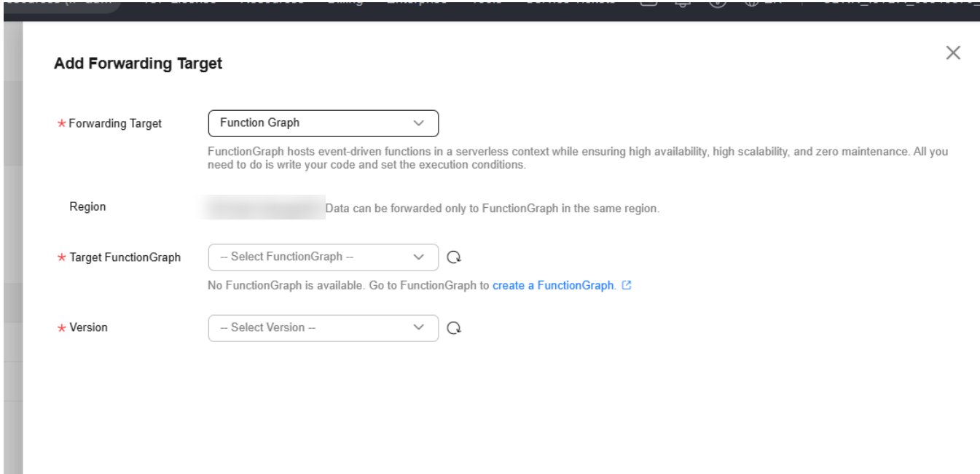Click the Target FunctionGraph field label
This screenshot has height=474, width=980.
(125, 257)
